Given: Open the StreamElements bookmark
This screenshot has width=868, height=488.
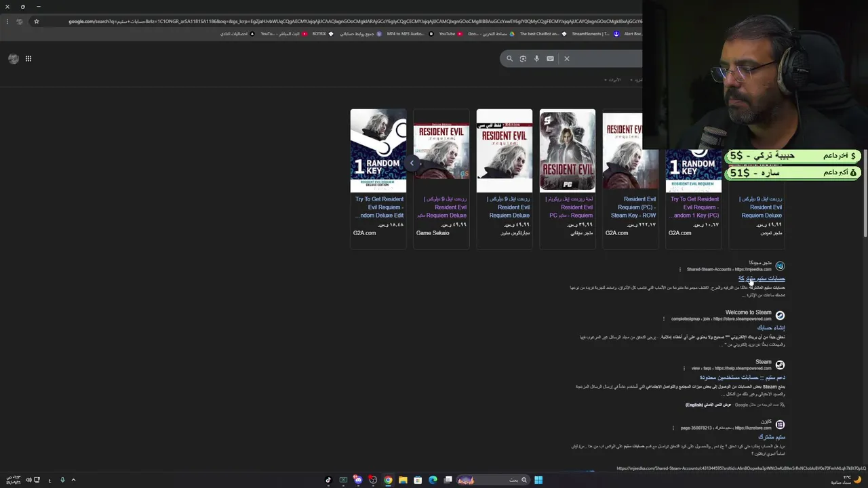Looking at the screenshot, I should [x=595, y=34].
